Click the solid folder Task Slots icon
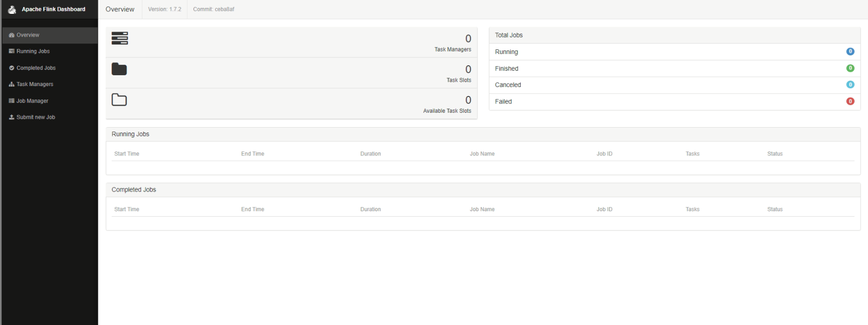 [x=119, y=69]
